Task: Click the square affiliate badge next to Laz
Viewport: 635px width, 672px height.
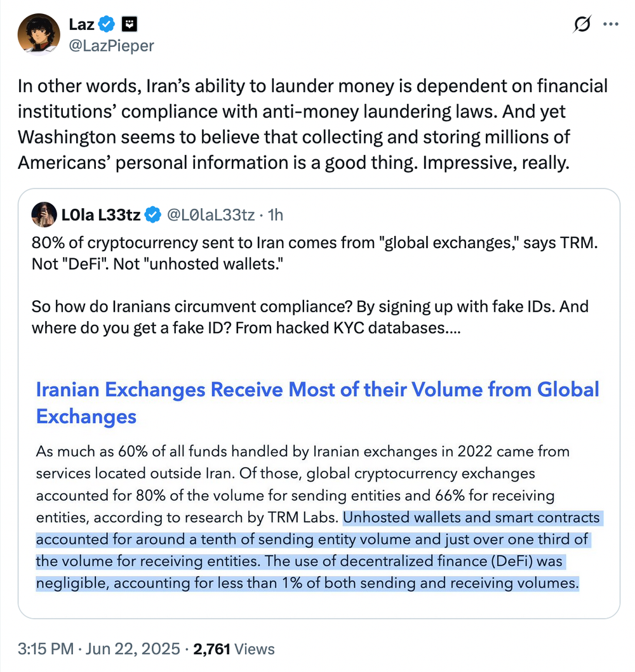Action: pos(130,25)
